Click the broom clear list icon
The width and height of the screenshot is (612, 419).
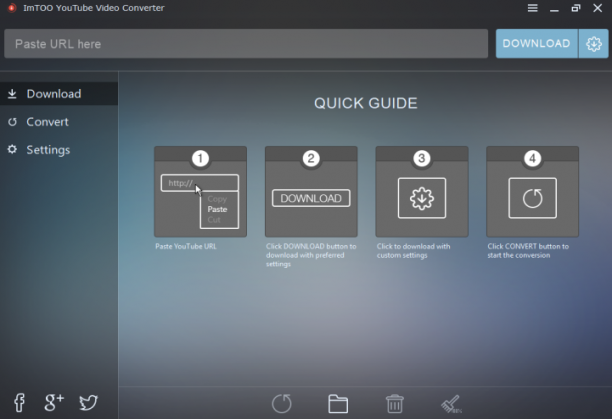pos(451,404)
